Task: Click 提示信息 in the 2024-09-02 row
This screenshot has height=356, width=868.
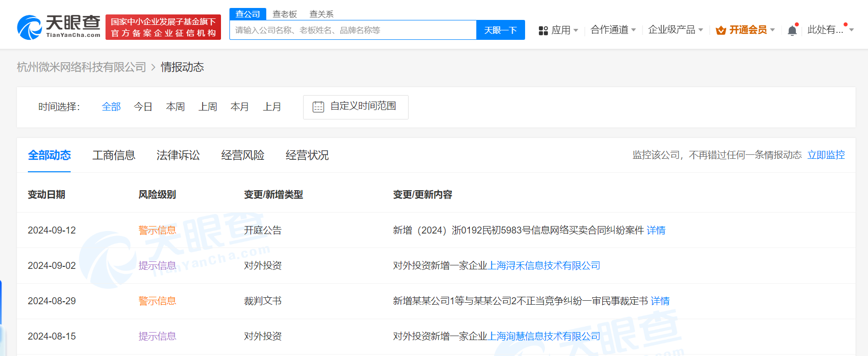Action: [x=157, y=265]
